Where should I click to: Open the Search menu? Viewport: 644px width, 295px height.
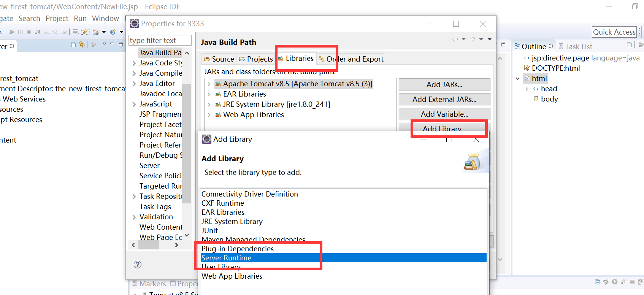pyautogui.click(x=29, y=18)
